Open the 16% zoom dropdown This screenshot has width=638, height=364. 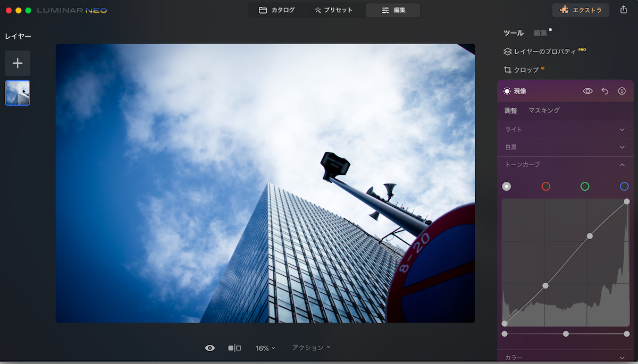tap(265, 348)
